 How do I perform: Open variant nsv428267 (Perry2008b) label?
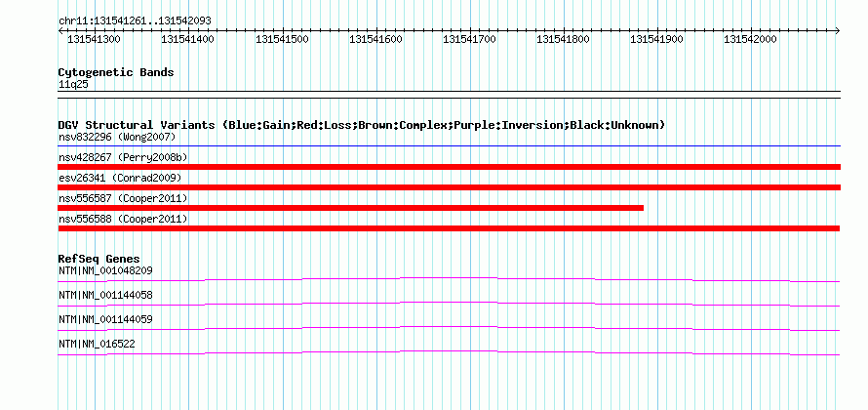click(123, 157)
